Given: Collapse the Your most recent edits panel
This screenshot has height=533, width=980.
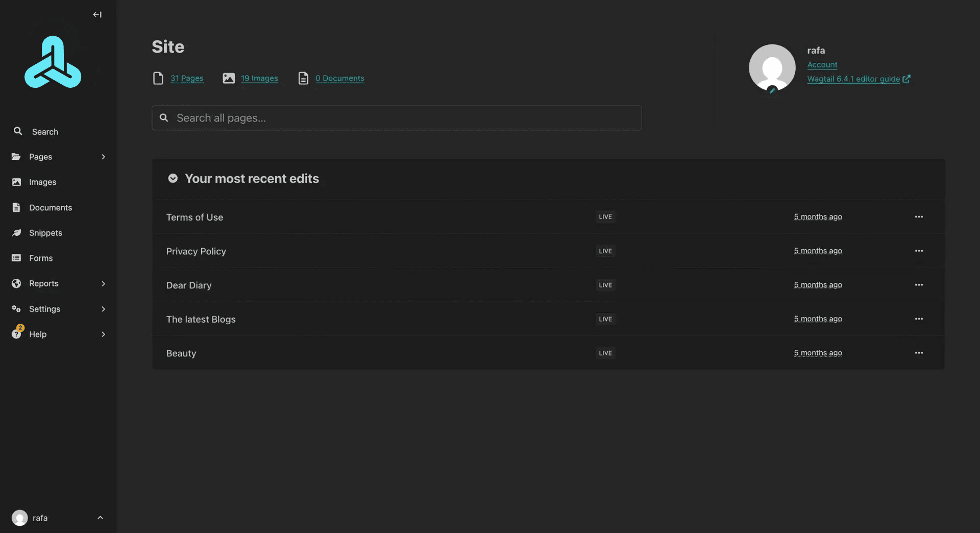Looking at the screenshot, I should 173,179.
